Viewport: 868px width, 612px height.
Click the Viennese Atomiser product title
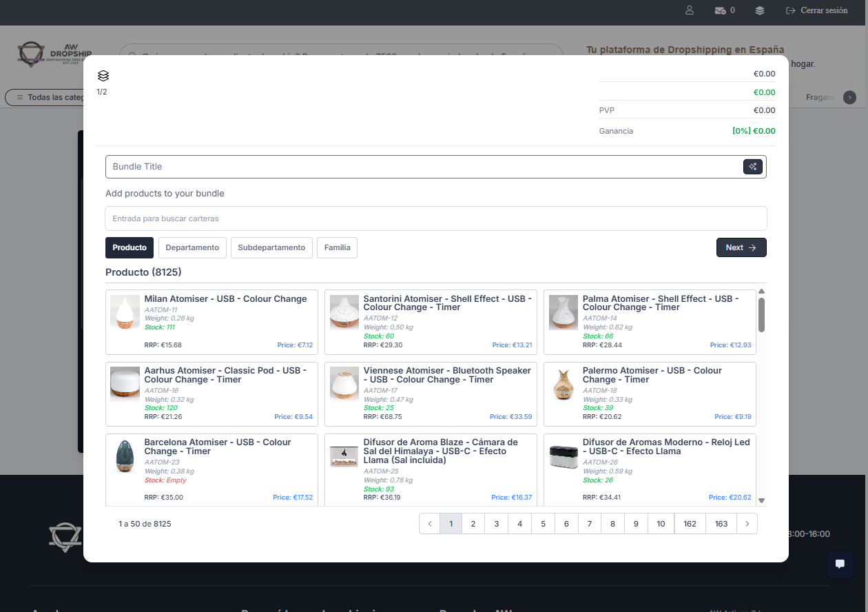tap(447, 375)
